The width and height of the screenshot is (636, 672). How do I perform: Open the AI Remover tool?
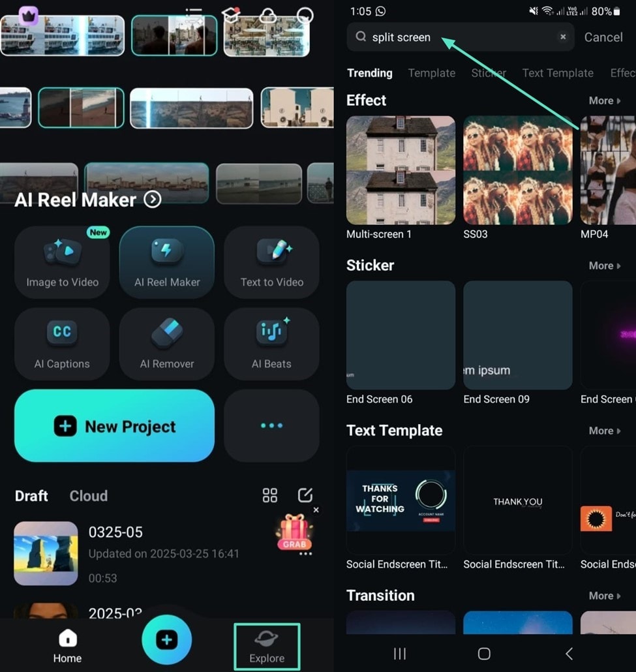(x=167, y=344)
